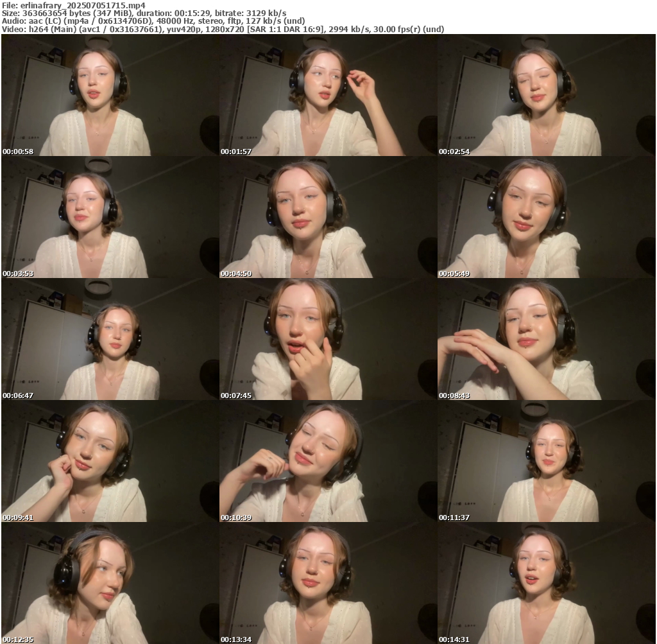Click the file name erlinafrary_202507051715.mp4
Viewport: 657px width, 644px height.
tap(83, 5)
